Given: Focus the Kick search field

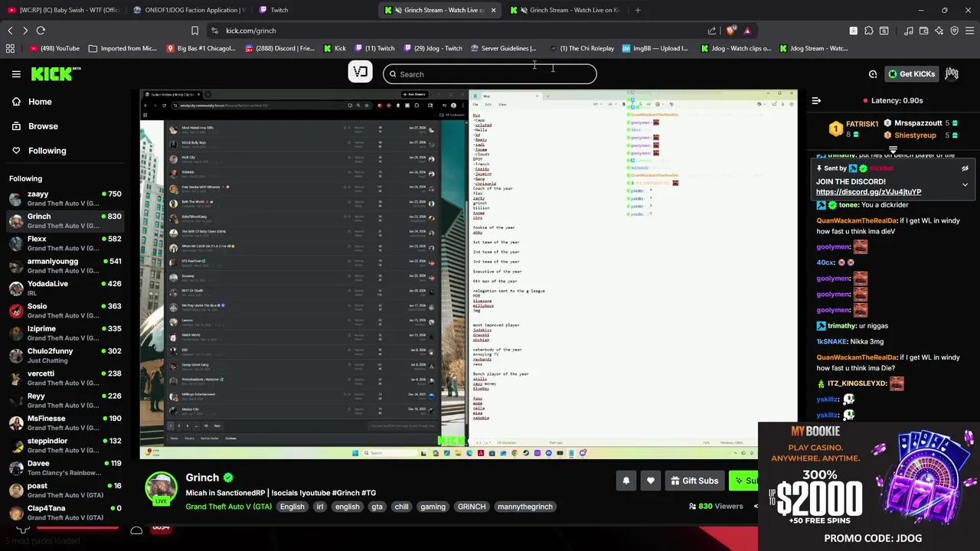Looking at the screenshot, I should tap(490, 74).
